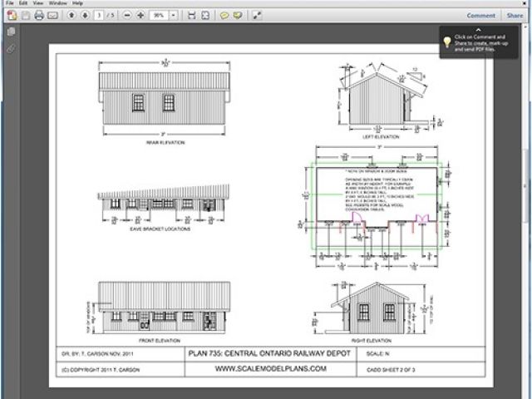Click the fit one full page icon
The height and width of the screenshot is (399, 532).
click(x=205, y=16)
